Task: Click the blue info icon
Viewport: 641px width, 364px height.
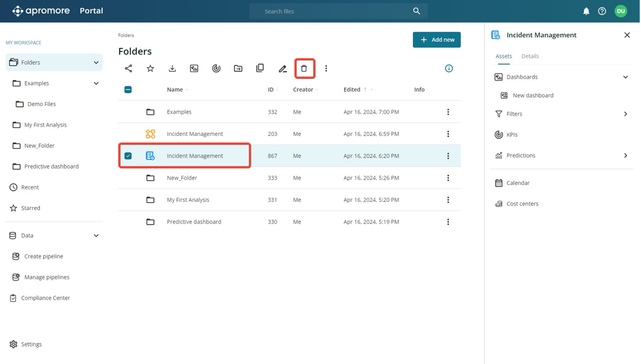Action: pyautogui.click(x=449, y=69)
